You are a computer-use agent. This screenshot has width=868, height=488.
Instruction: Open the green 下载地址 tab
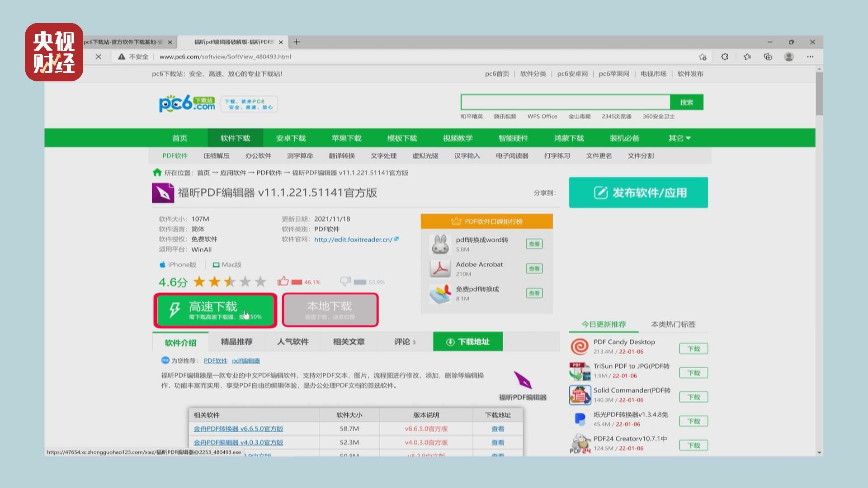(x=468, y=342)
